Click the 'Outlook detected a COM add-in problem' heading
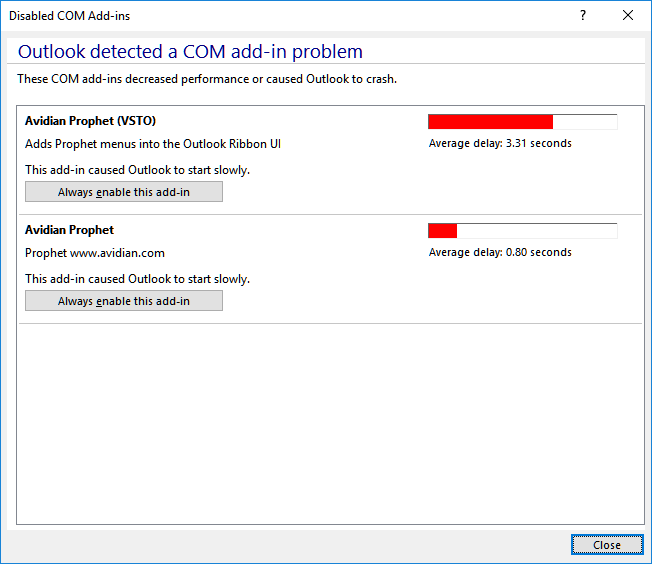The height and width of the screenshot is (564, 652). click(x=190, y=52)
